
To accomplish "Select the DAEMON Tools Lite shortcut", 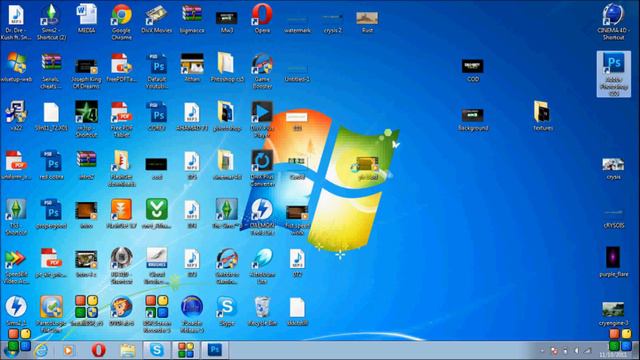I will (x=262, y=211).
